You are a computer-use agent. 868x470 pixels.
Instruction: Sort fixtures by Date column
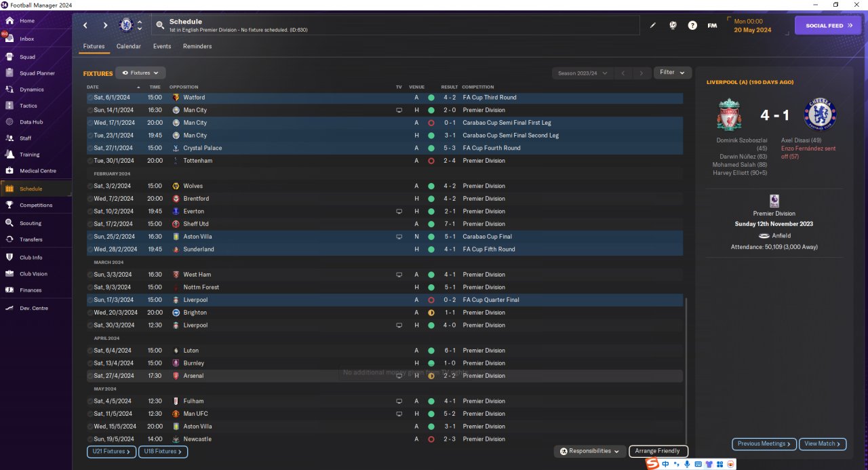(x=93, y=87)
